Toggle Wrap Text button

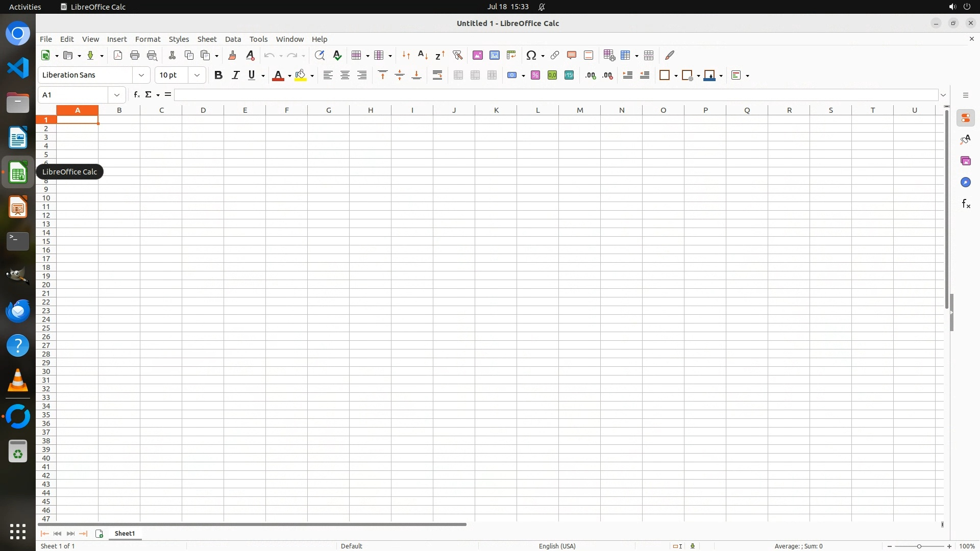point(437,75)
